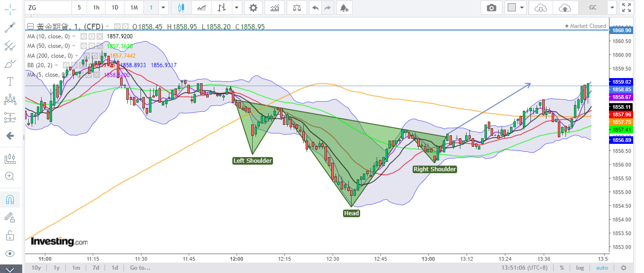
Task: Click the Go to... button
Action: pyautogui.click(x=140, y=268)
